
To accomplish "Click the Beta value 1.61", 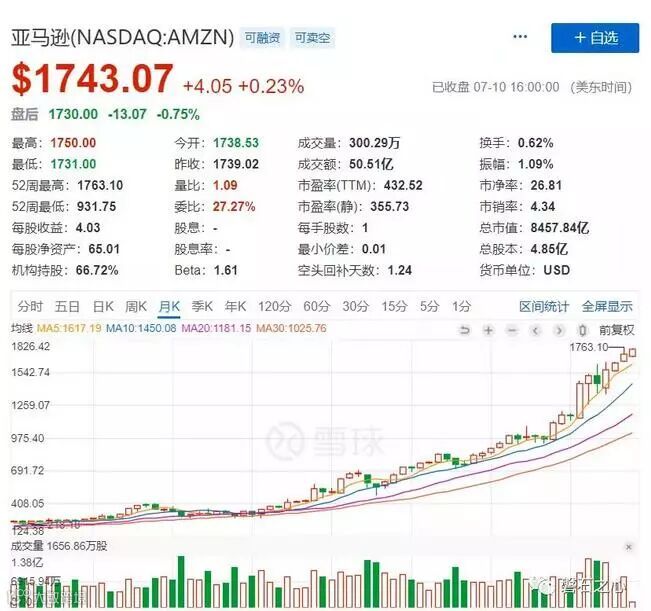I will [x=226, y=270].
